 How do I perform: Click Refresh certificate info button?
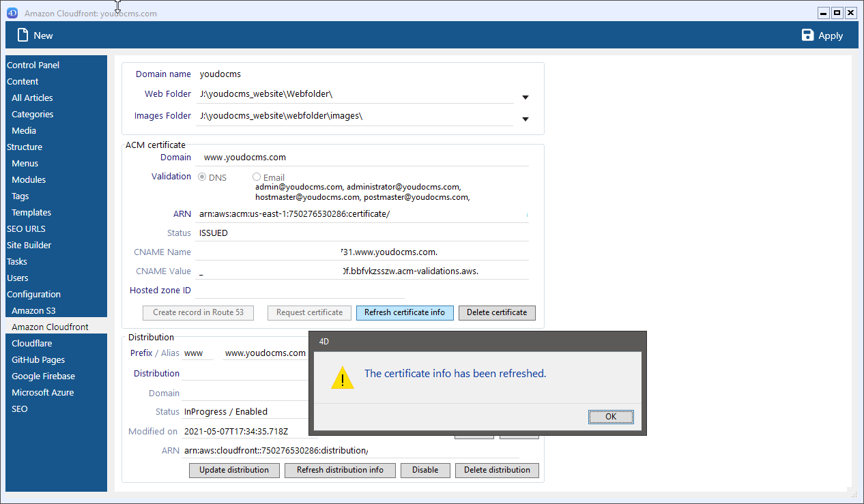pos(405,312)
